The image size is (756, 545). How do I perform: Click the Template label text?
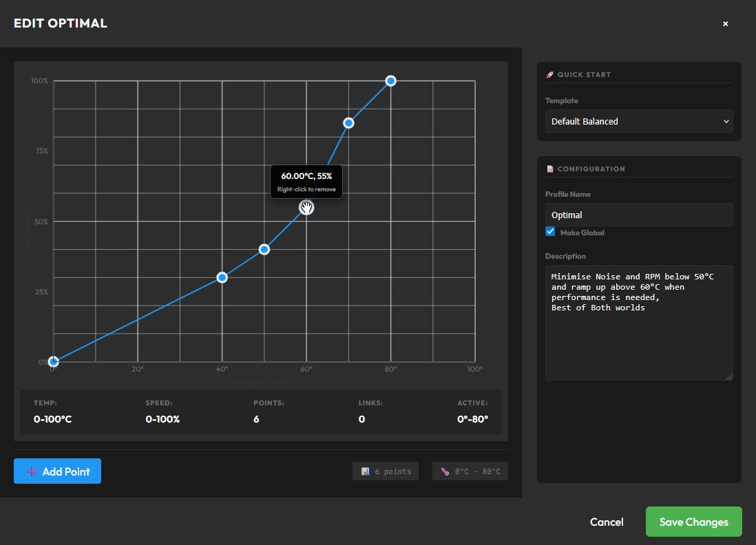(x=562, y=100)
